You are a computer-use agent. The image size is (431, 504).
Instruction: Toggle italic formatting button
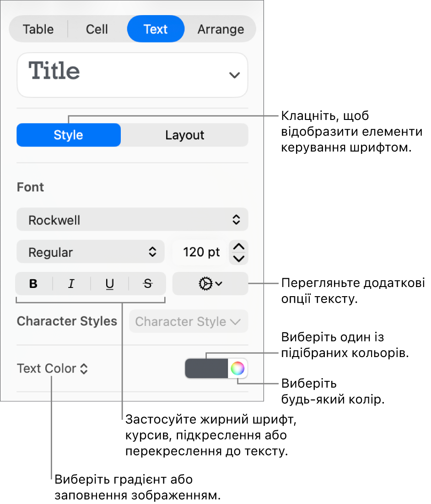pos(71,284)
